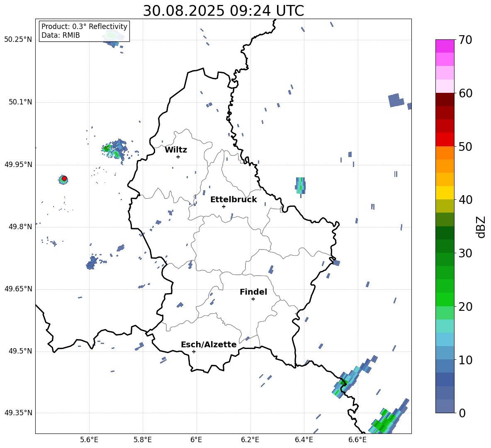
Task: Click the 5.6°E longitude label
Action: pos(89,440)
